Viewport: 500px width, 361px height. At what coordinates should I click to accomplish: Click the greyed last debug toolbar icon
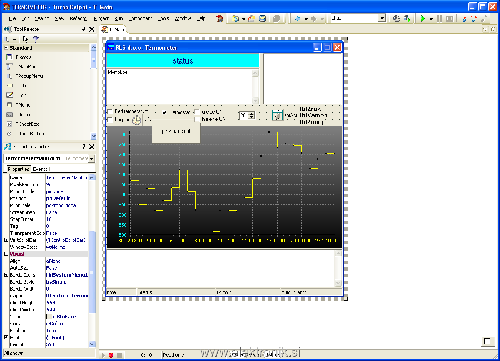coord(484,19)
